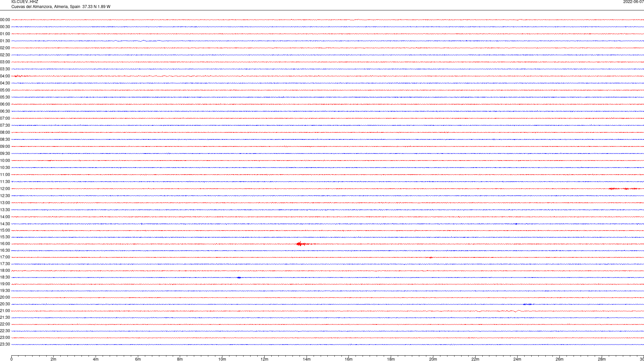This screenshot has width=644, height=362.
Task: Select the 13:30 time row label
Action: (x=5, y=210)
